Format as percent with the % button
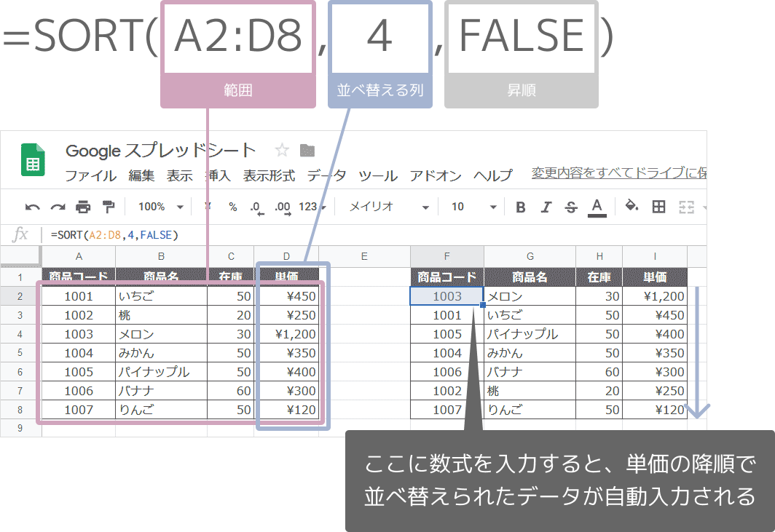This screenshot has width=775, height=532. (233, 207)
